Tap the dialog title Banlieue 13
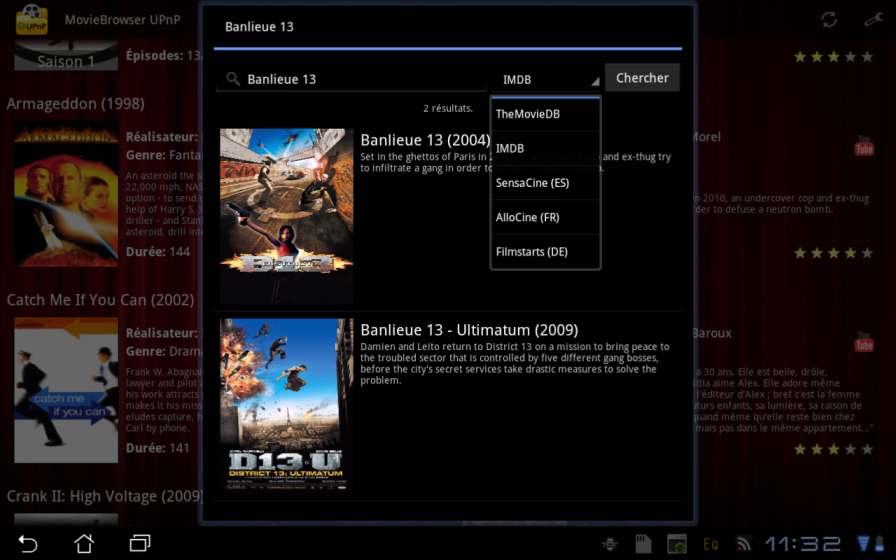The height and width of the screenshot is (560, 896). (259, 27)
